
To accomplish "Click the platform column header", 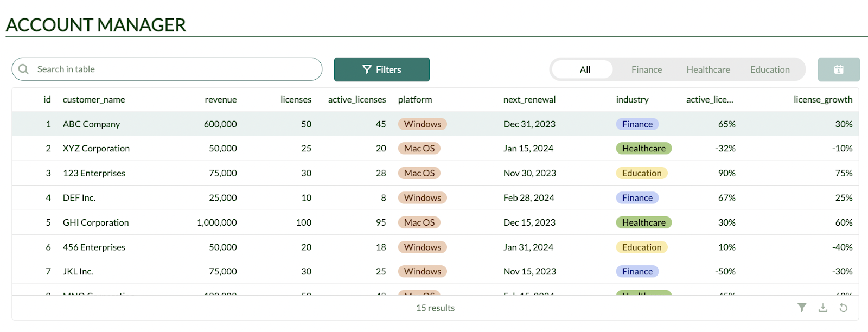I will tap(415, 99).
